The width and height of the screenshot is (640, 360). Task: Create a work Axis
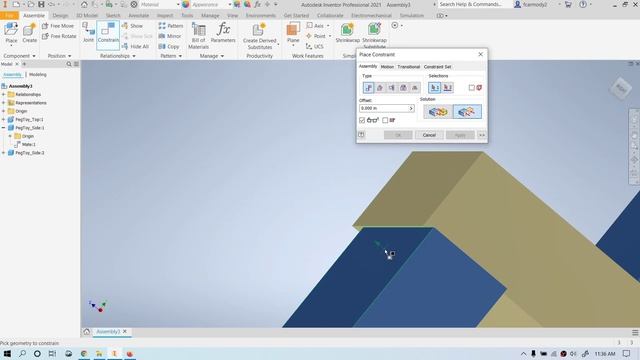coord(315,26)
